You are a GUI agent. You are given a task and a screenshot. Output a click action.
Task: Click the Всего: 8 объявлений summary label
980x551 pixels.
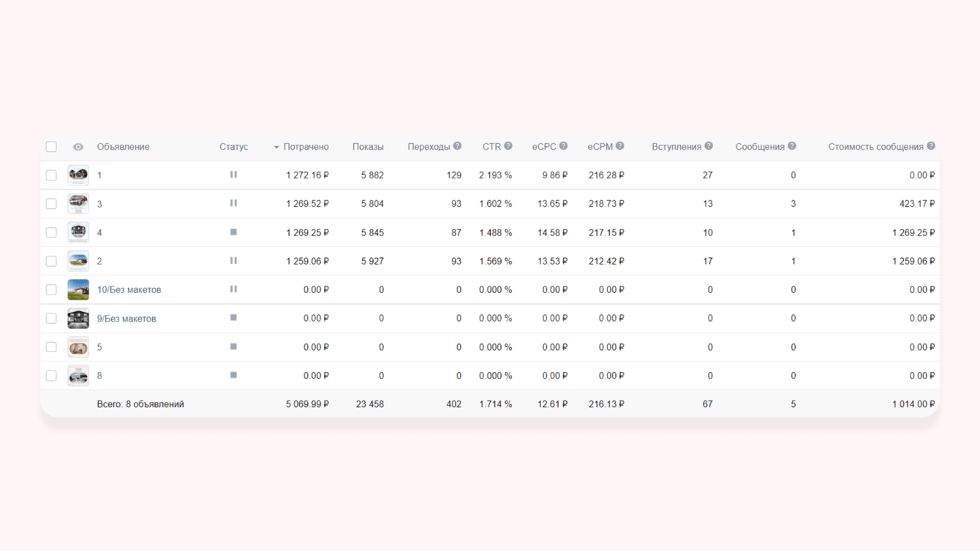coord(140,404)
